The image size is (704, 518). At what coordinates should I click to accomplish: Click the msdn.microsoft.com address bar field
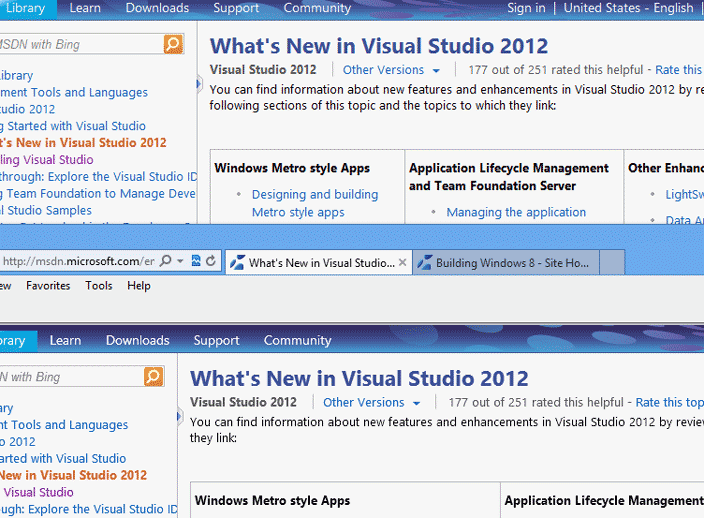click(78, 262)
